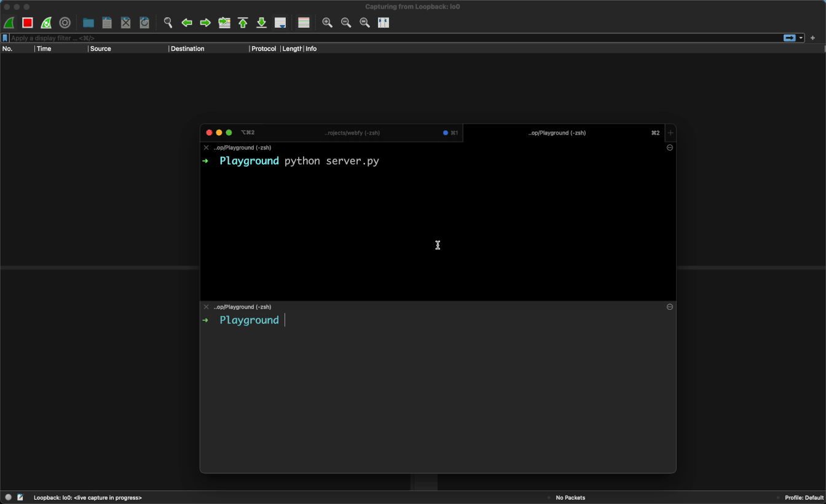This screenshot has width=826, height=504.
Task: Select the ..op/Playground terminal tab
Action: point(557,133)
